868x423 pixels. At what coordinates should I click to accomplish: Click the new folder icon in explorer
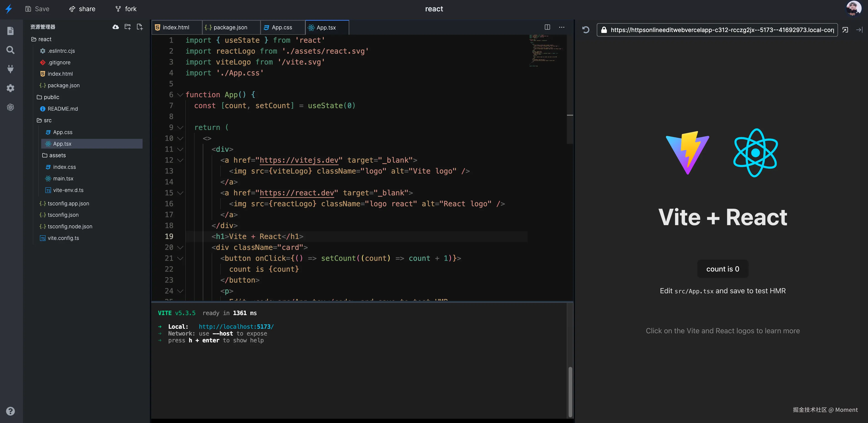coord(127,27)
